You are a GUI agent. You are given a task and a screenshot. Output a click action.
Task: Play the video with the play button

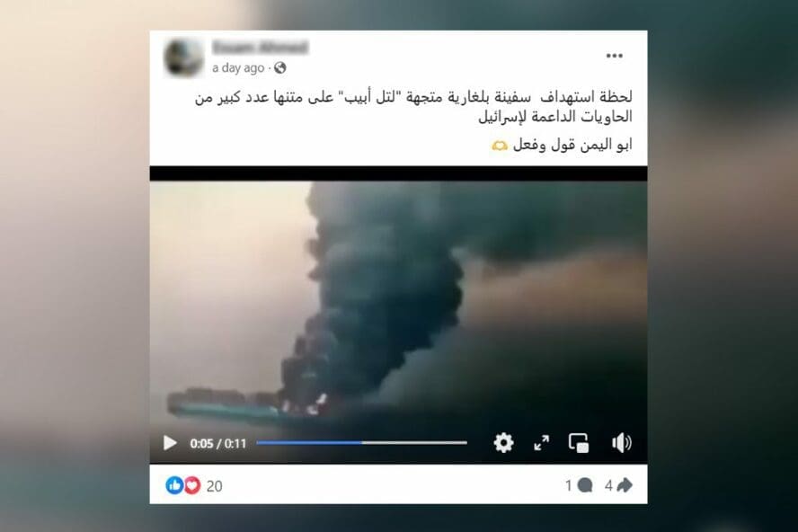(x=170, y=443)
